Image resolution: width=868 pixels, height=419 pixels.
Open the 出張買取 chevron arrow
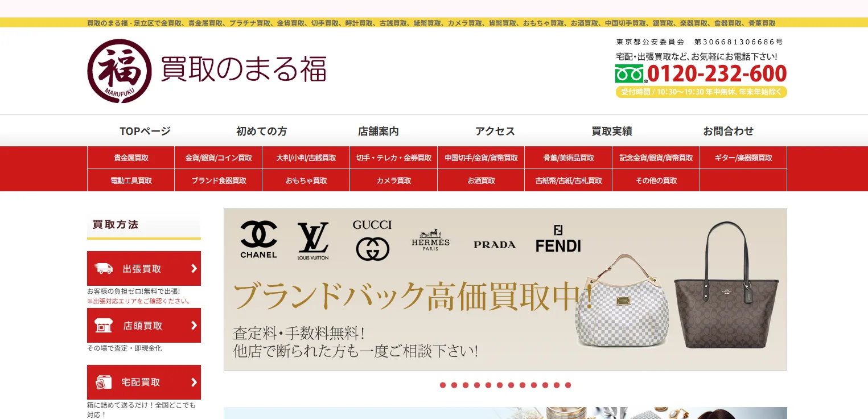tap(194, 269)
